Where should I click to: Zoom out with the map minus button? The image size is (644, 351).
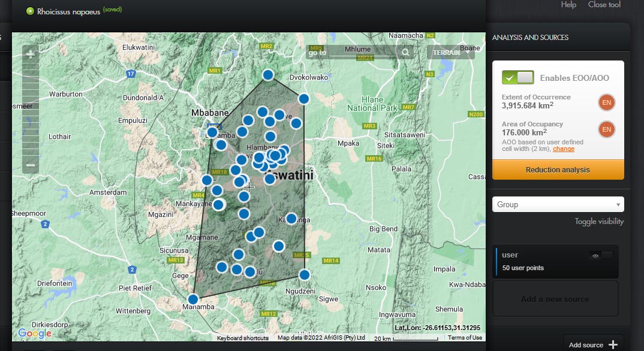[31, 165]
